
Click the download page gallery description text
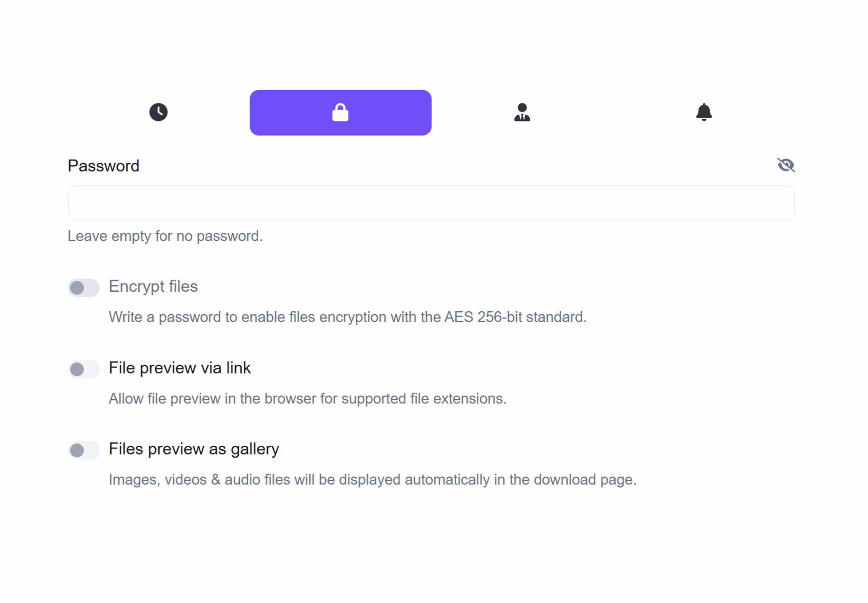coord(372,480)
